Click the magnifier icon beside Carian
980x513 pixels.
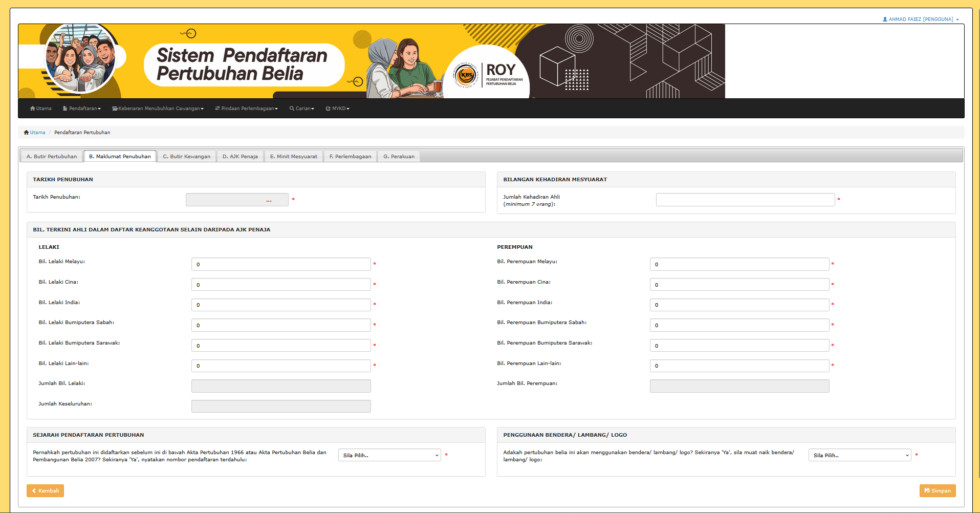pos(292,109)
